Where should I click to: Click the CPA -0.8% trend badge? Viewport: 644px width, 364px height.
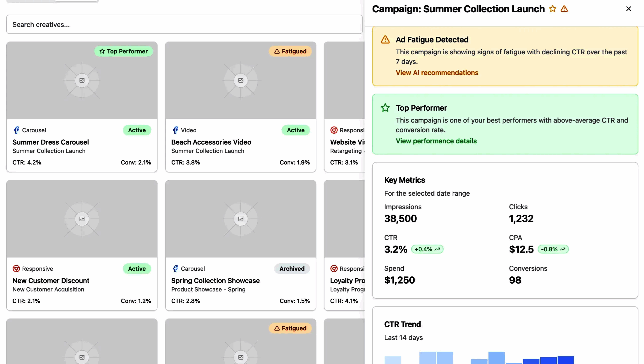click(x=553, y=249)
